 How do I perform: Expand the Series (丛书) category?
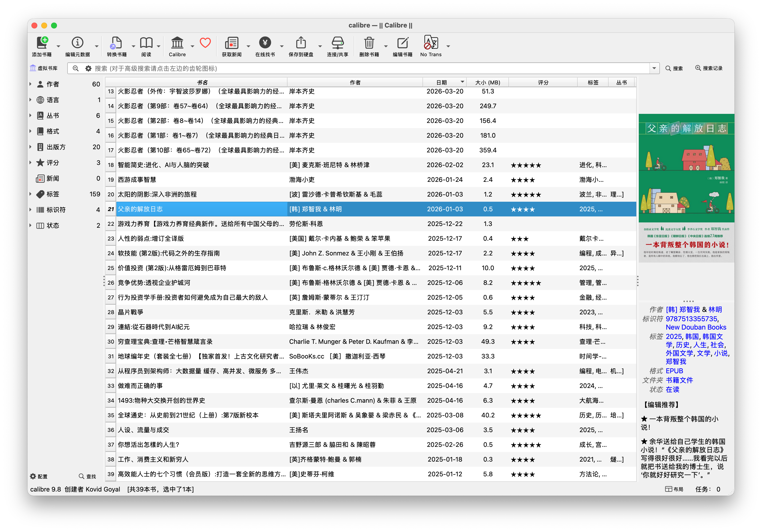point(30,116)
